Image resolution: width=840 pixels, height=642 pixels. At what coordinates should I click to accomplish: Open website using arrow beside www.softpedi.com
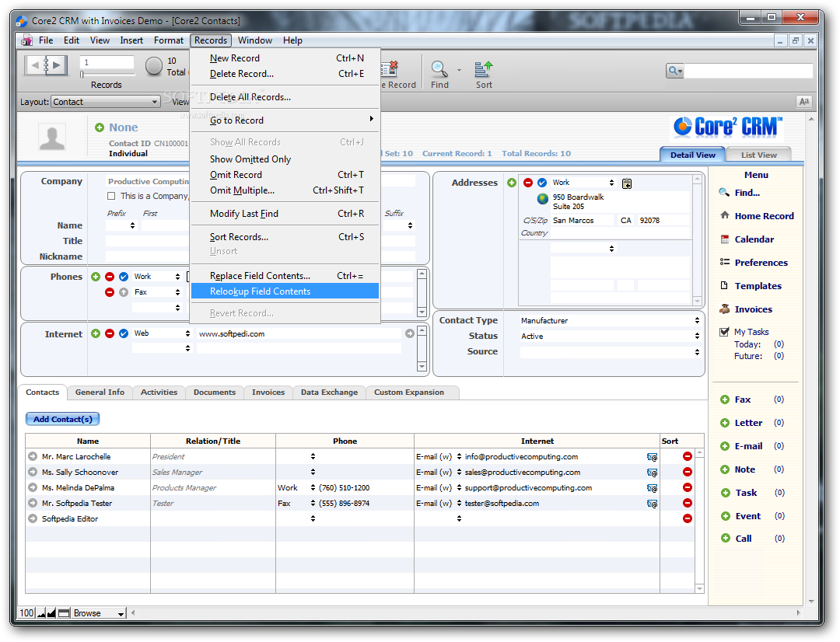(409, 333)
